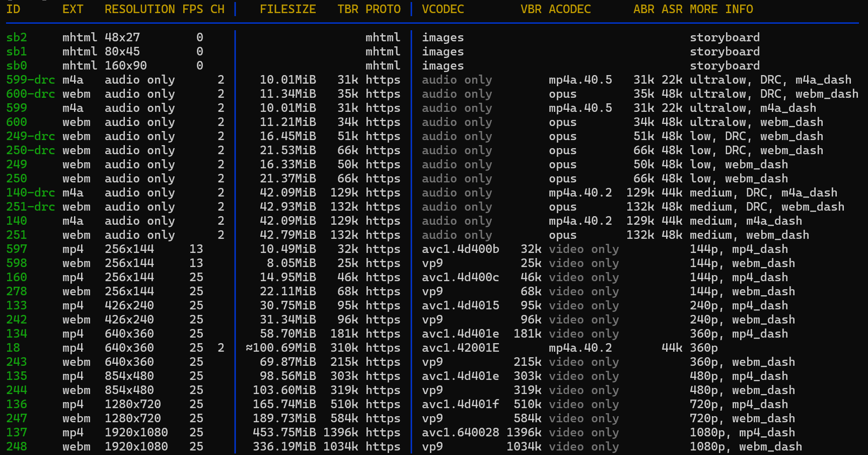This screenshot has height=455, width=868.
Task: Click the 453.75MiB filesize
Action: click(x=284, y=432)
